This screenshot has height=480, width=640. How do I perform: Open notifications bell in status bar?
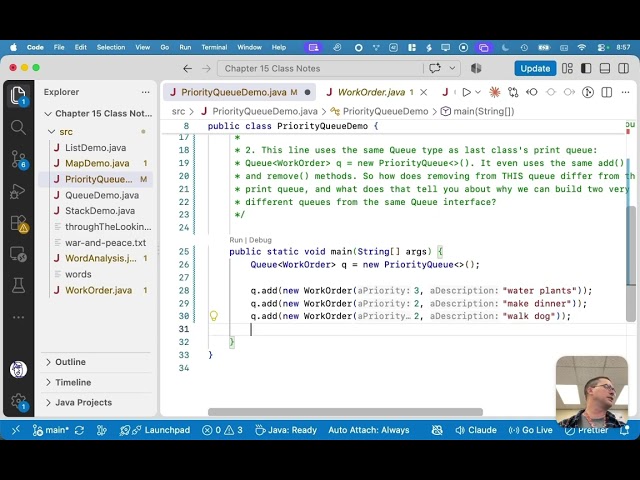[624, 430]
